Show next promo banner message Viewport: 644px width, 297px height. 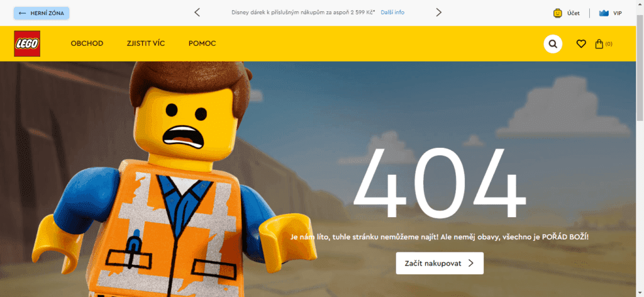[438, 13]
